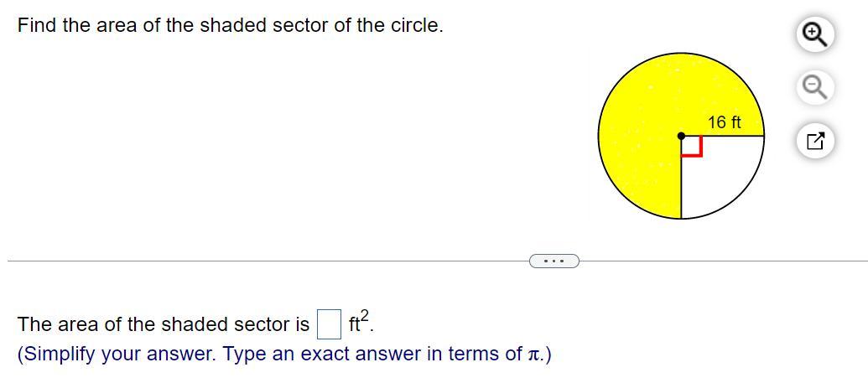Expand the three-dot divider button
The height and width of the screenshot is (383, 868).
pos(554,261)
